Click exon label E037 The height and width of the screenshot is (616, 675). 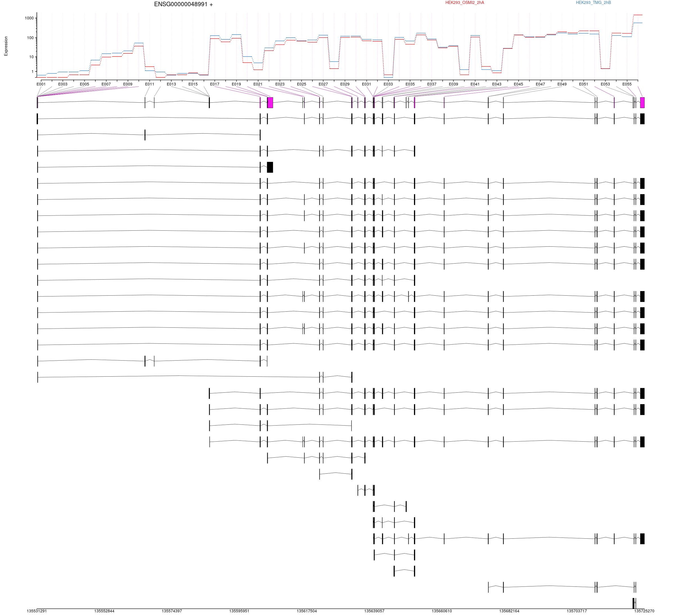(432, 84)
